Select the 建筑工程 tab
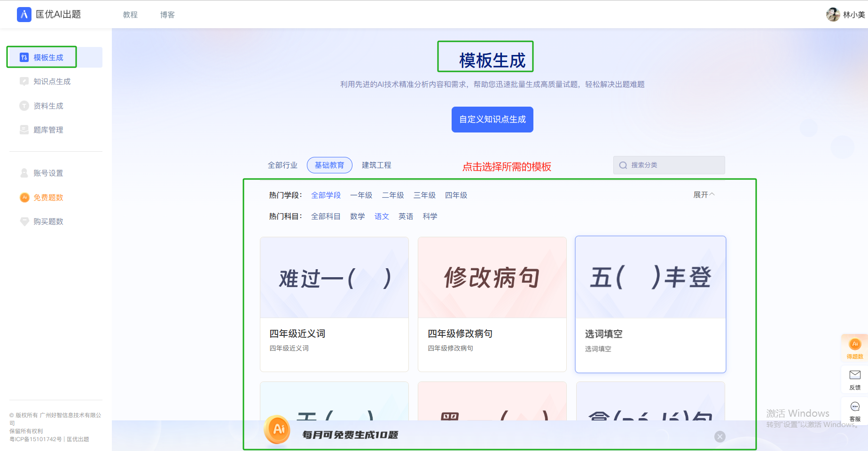 [376, 165]
